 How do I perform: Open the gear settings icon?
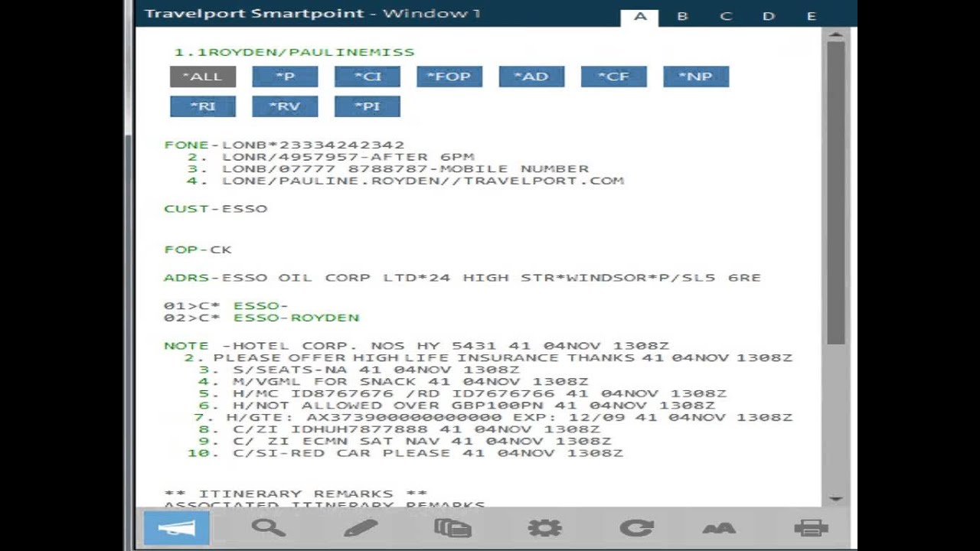[x=544, y=527]
